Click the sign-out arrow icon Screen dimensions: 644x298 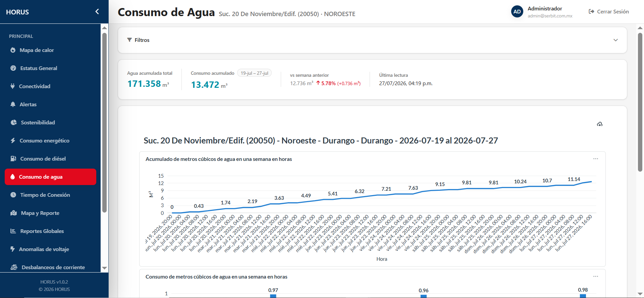coord(591,11)
